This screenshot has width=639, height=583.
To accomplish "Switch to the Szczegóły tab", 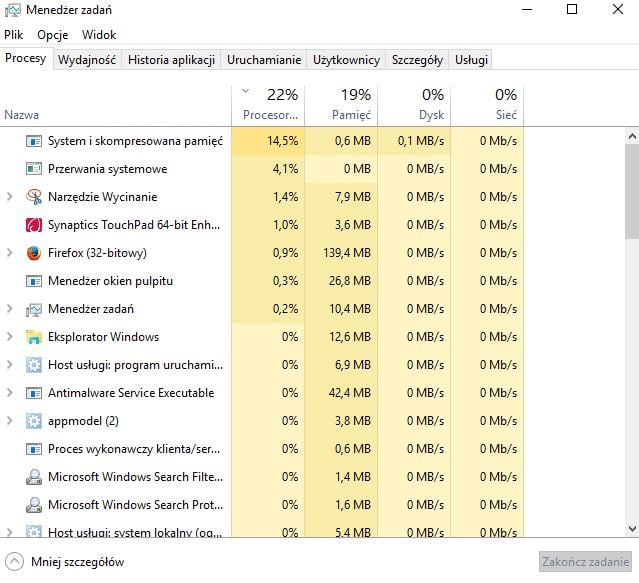I will [x=417, y=60].
